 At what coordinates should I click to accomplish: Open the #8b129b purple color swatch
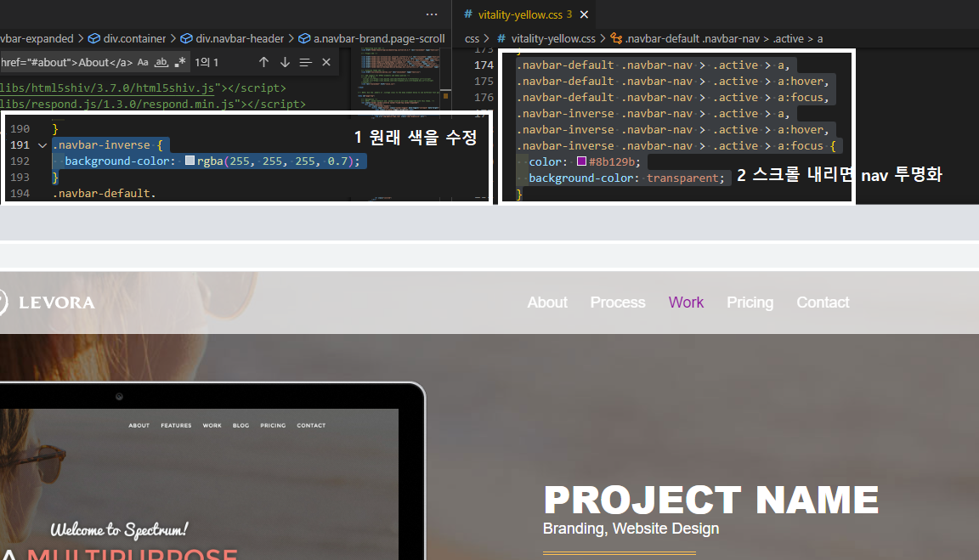click(581, 161)
